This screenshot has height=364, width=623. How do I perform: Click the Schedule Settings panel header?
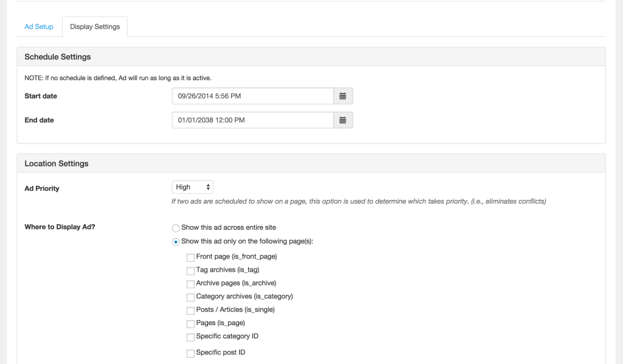(x=58, y=57)
